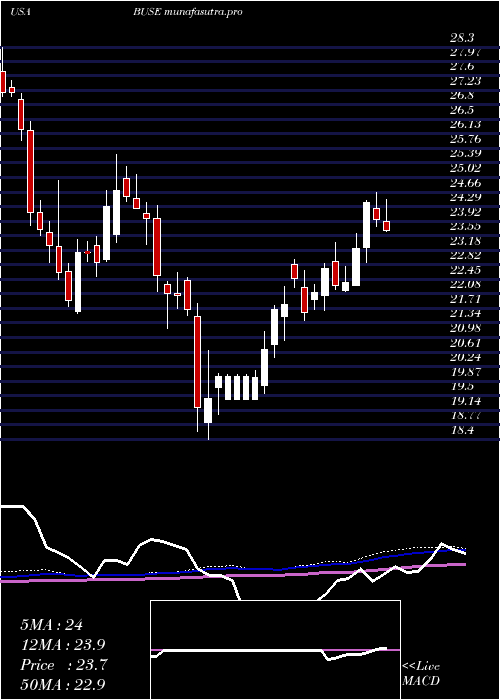This screenshot has width=500, height=700.
Task: Select the 21.34 price axis label
Action: click(466, 314)
